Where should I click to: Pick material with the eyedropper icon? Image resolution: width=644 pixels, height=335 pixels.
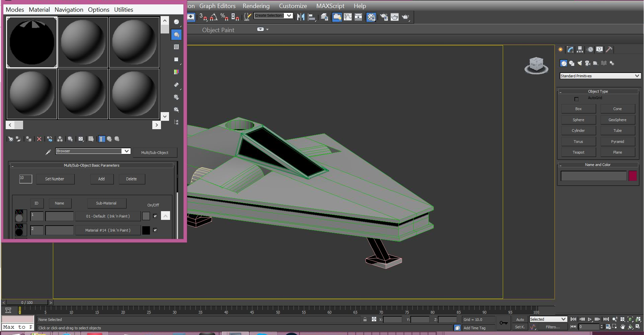click(48, 152)
